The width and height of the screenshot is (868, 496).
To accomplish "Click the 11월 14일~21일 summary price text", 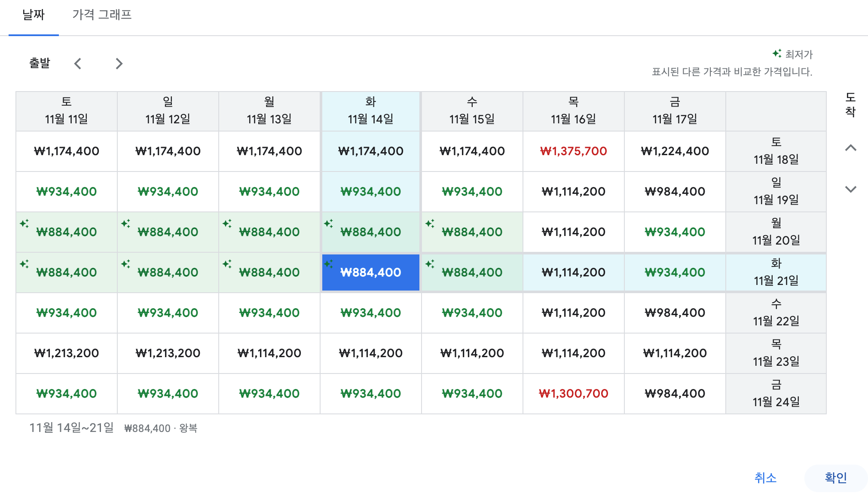I will click(72, 427).
